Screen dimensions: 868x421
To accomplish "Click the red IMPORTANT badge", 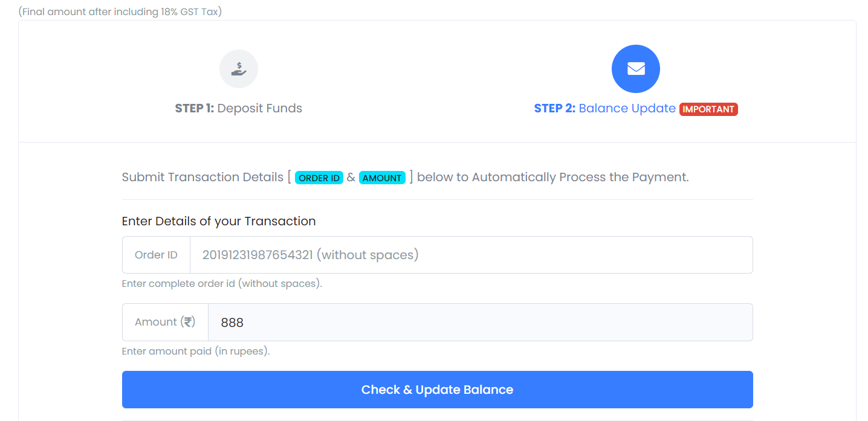I will click(708, 109).
